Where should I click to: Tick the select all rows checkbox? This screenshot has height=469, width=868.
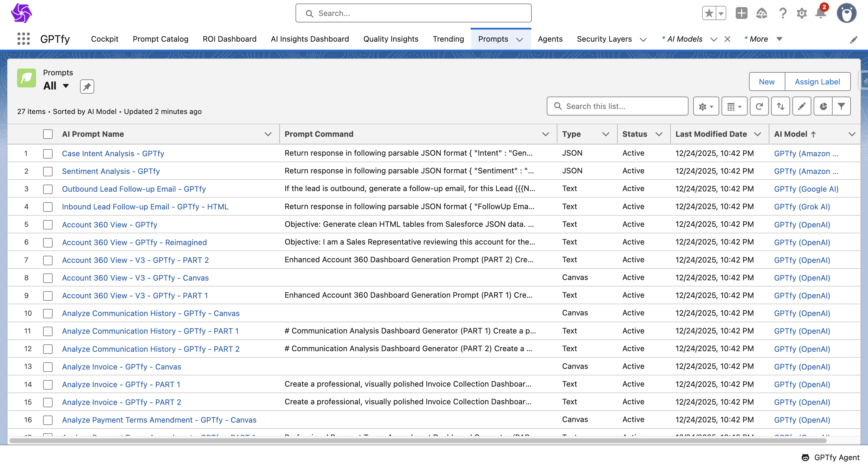pos(48,134)
